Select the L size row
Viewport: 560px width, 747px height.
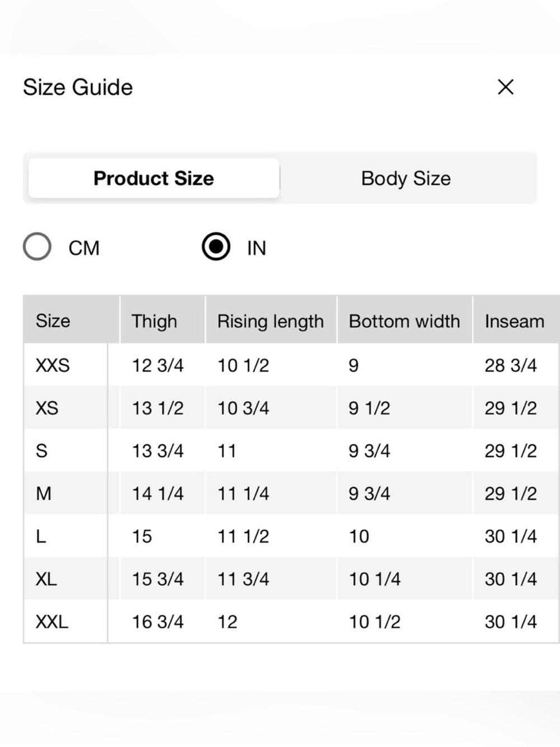point(291,536)
